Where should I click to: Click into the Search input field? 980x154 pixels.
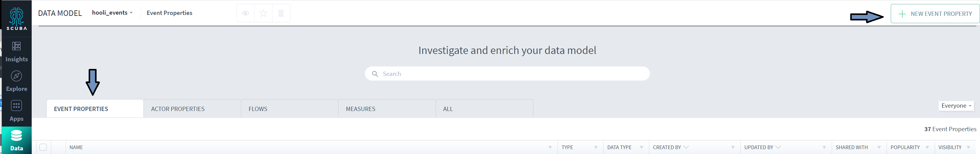tap(510, 74)
